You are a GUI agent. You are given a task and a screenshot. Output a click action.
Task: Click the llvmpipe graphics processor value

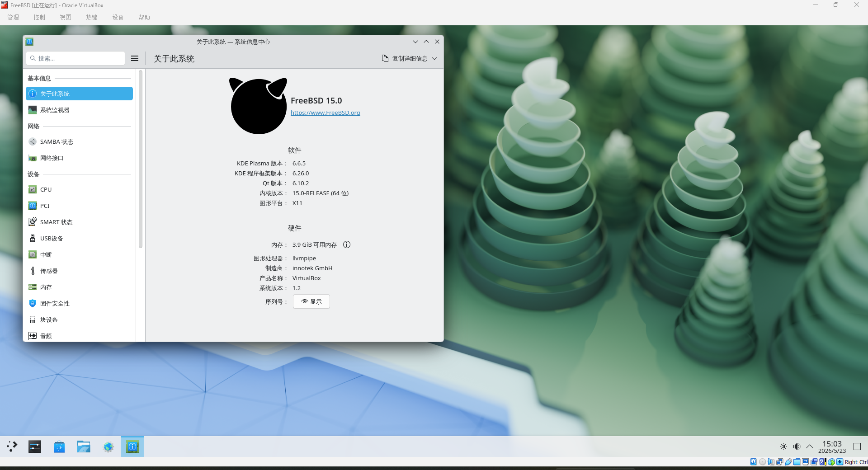pyautogui.click(x=304, y=258)
